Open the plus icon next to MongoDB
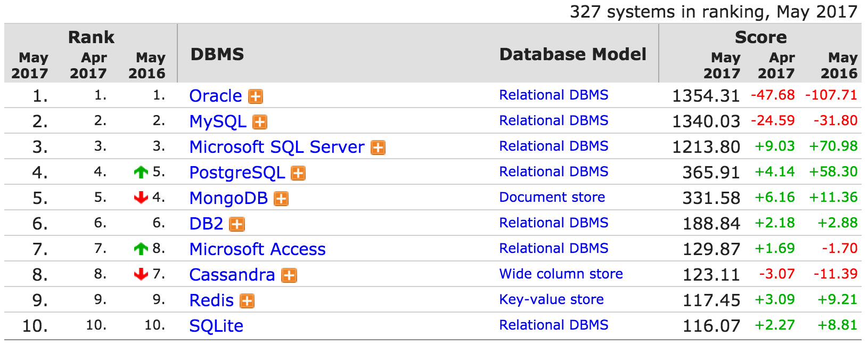The image size is (868, 344). click(x=281, y=199)
